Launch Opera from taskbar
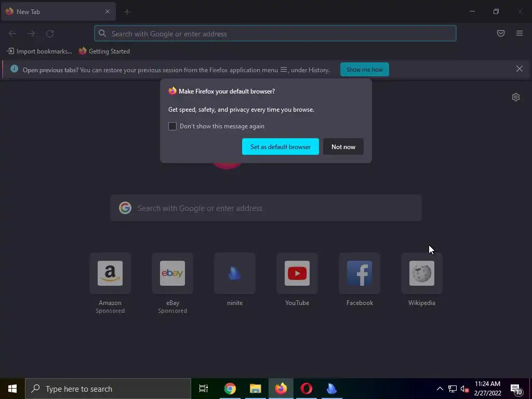This screenshot has height=399, width=532. (x=307, y=389)
